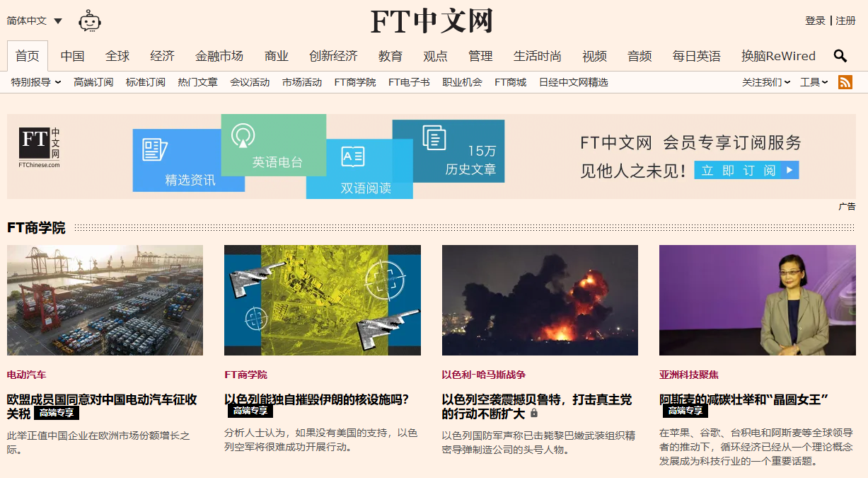Click the FTChinese.com logo in banner
Viewport: 868px width, 478px height.
(40, 148)
